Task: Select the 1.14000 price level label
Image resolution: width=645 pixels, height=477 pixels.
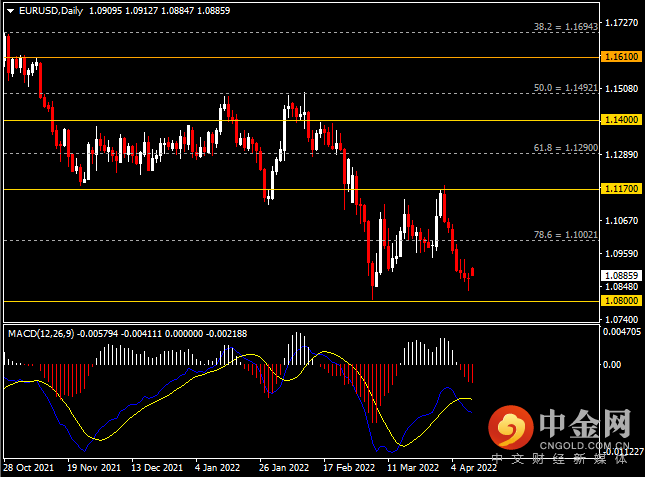Action: [621, 120]
